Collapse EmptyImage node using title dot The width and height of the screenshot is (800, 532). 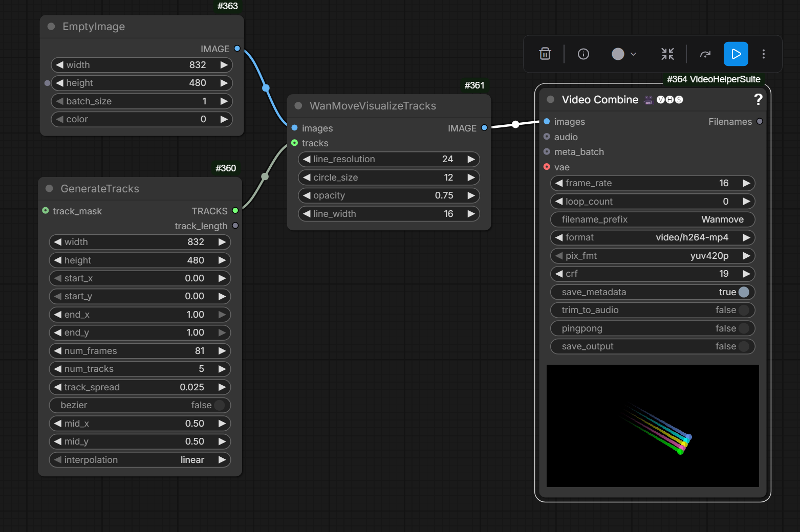pos(51,27)
